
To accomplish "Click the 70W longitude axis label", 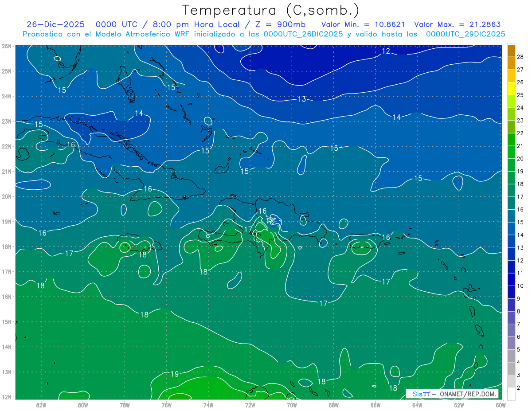I will tap(292, 404).
